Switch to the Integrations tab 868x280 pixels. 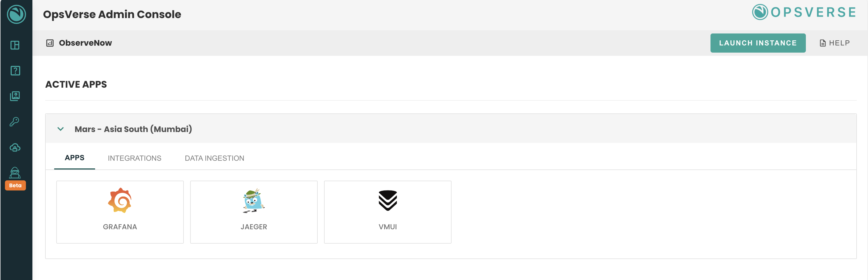(x=134, y=158)
